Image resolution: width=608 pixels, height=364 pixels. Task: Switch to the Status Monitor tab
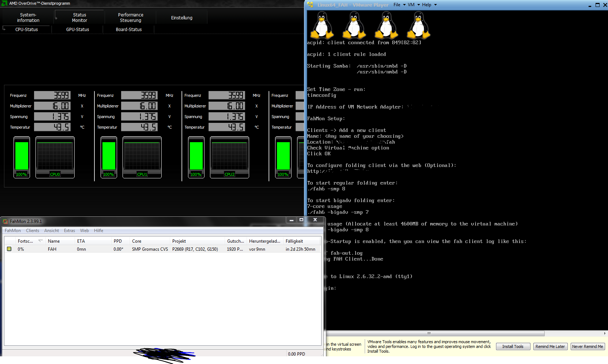79,18
